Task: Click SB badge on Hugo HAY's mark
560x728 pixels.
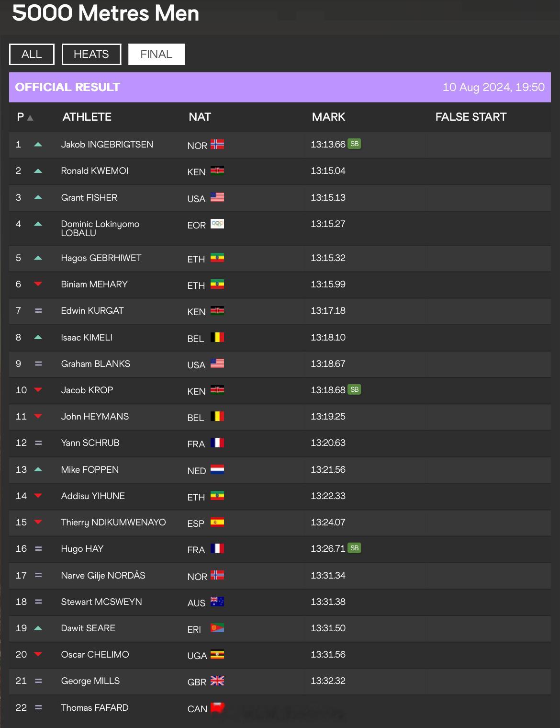Action: tap(354, 548)
